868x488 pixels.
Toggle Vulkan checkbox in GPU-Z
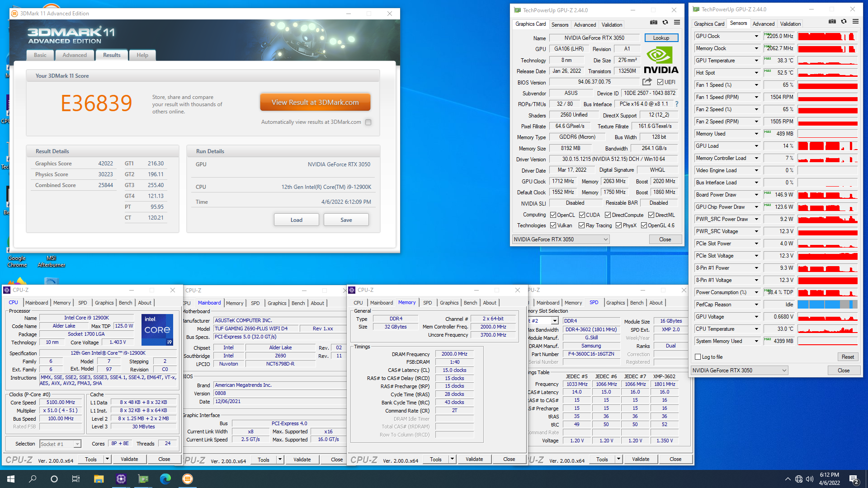[x=553, y=225]
